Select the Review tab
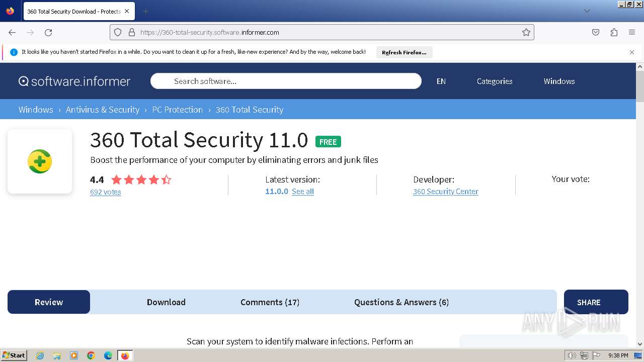644x362 pixels. point(49,302)
